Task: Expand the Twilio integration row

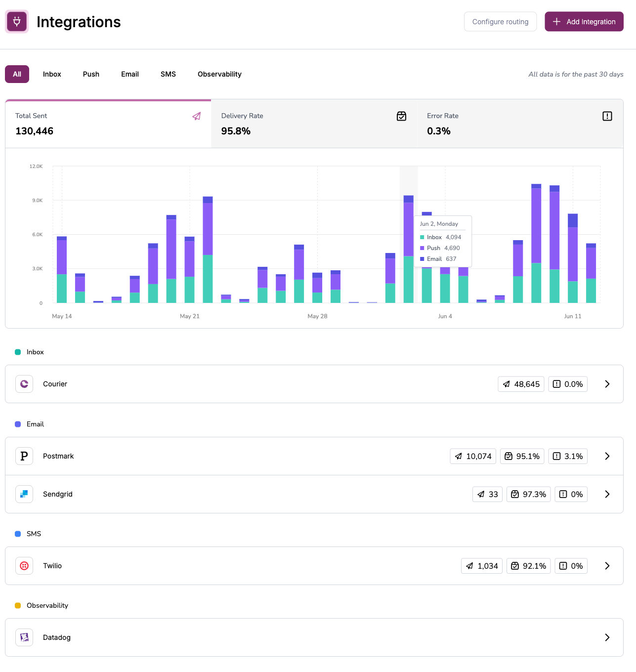Action: click(607, 566)
